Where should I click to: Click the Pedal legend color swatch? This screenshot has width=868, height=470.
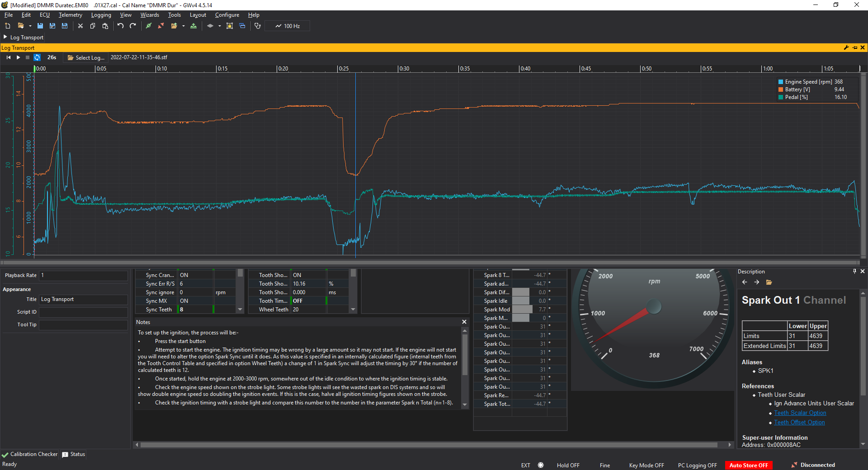coord(780,97)
